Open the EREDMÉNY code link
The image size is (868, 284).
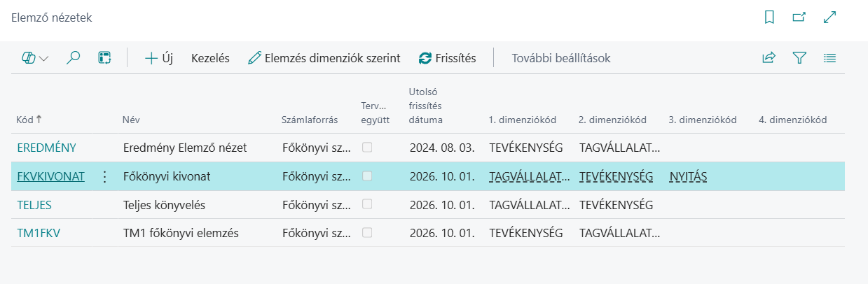tap(46, 148)
